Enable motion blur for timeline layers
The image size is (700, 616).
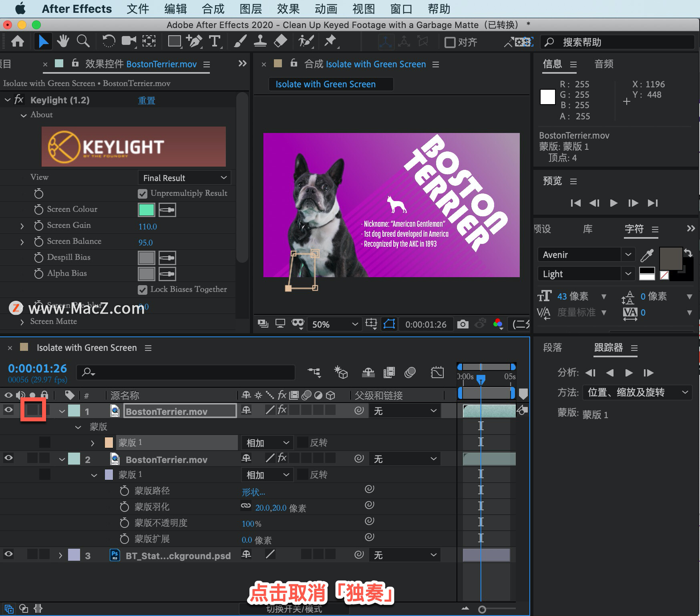click(x=410, y=373)
